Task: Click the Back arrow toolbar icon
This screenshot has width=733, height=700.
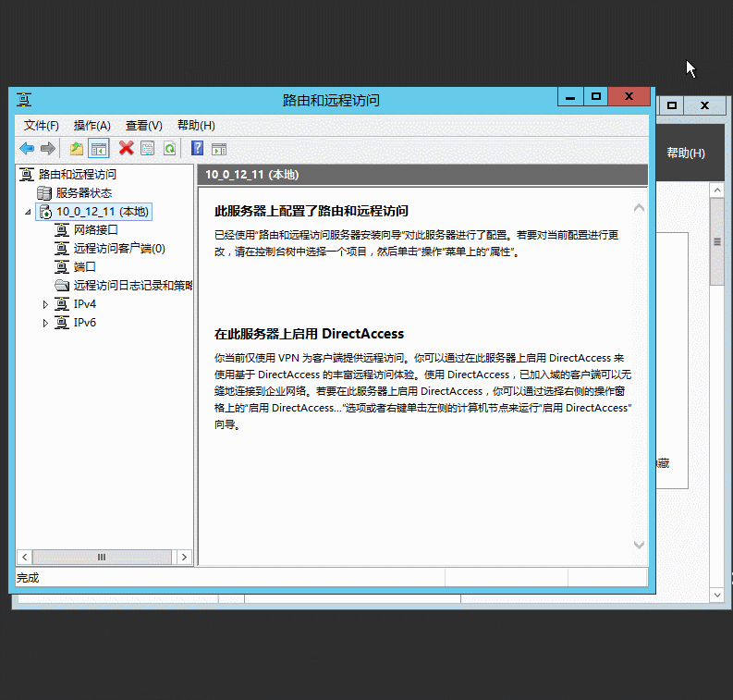Action: [x=27, y=148]
